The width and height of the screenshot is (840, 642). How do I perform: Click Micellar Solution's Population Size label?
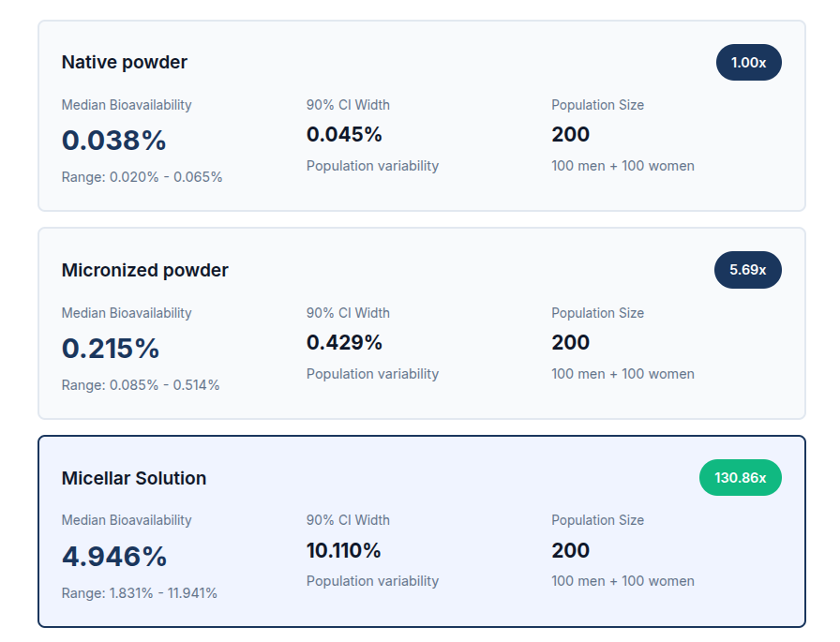(x=597, y=520)
